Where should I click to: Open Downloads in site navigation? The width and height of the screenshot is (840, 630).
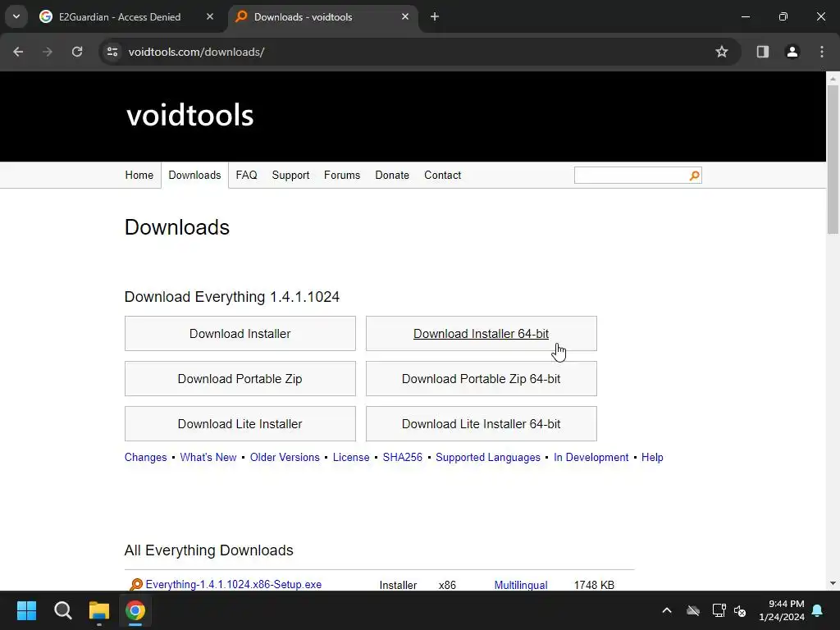coord(194,176)
